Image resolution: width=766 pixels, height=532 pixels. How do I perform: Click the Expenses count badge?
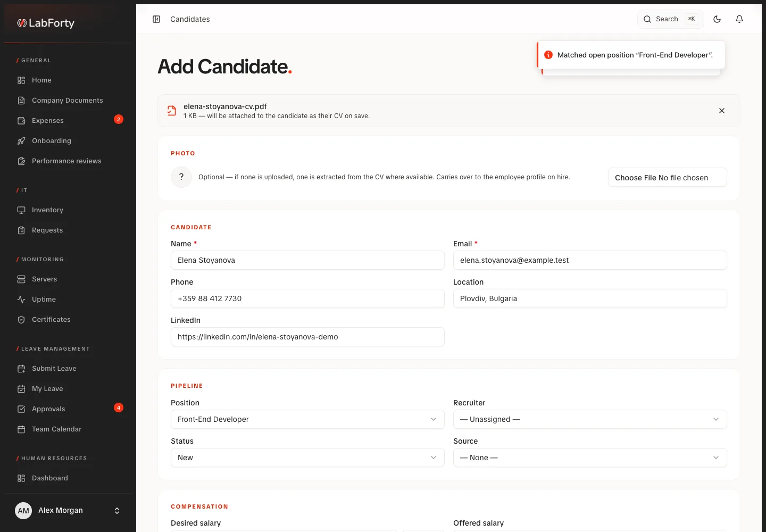tap(119, 119)
